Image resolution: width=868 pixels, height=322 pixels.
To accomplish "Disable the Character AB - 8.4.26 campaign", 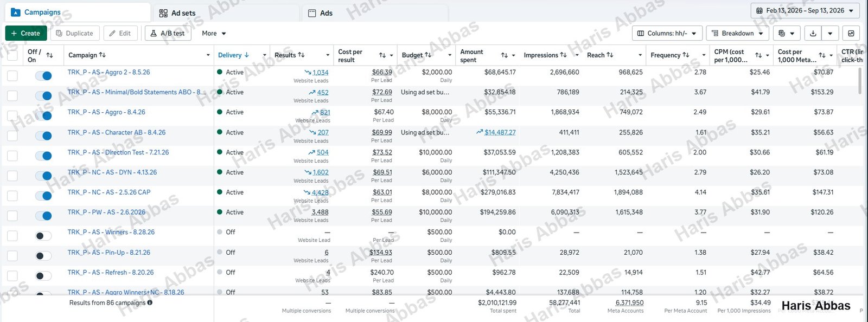I will point(43,136).
